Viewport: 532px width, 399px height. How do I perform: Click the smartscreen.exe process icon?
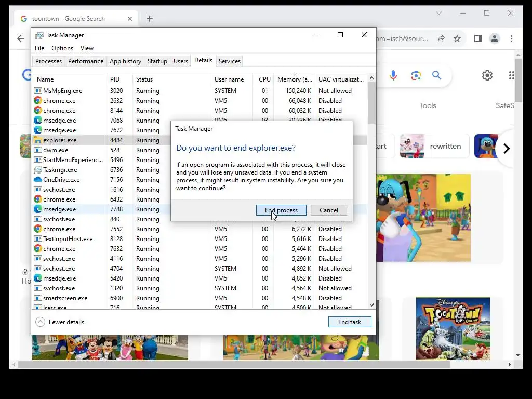tap(37, 298)
